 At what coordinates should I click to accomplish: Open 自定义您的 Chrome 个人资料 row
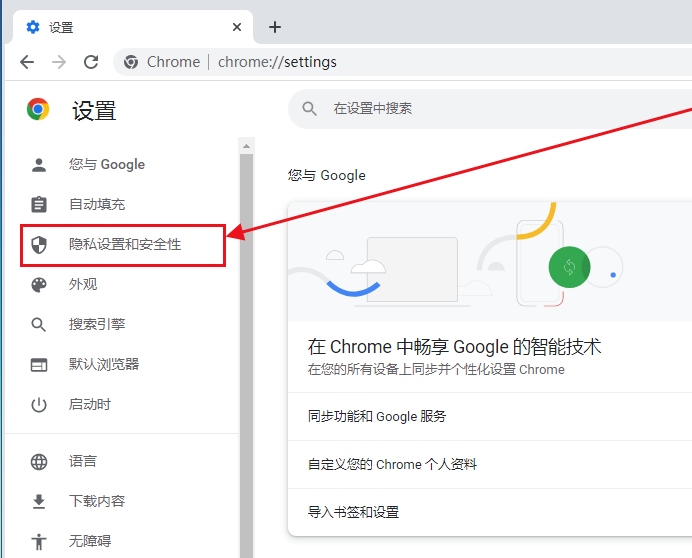pyautogui.click(x=490, y=464)
